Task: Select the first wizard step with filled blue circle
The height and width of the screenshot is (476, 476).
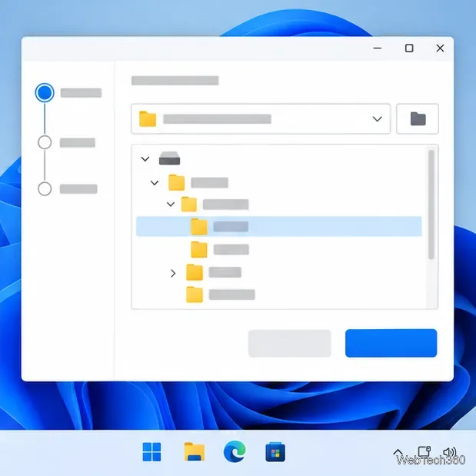Action: [45, 92]
